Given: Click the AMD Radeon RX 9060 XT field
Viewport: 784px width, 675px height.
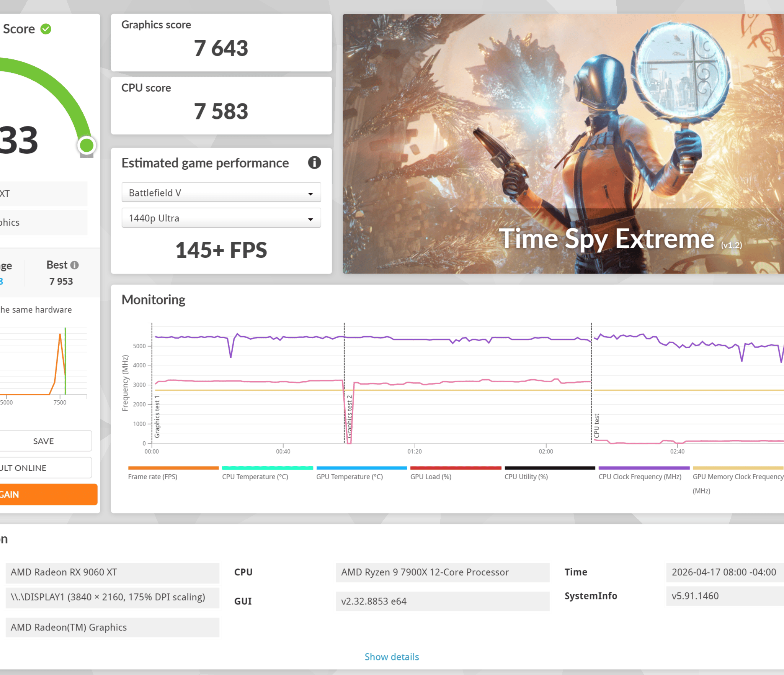Looking at the screenshot, I should (113, 572).
